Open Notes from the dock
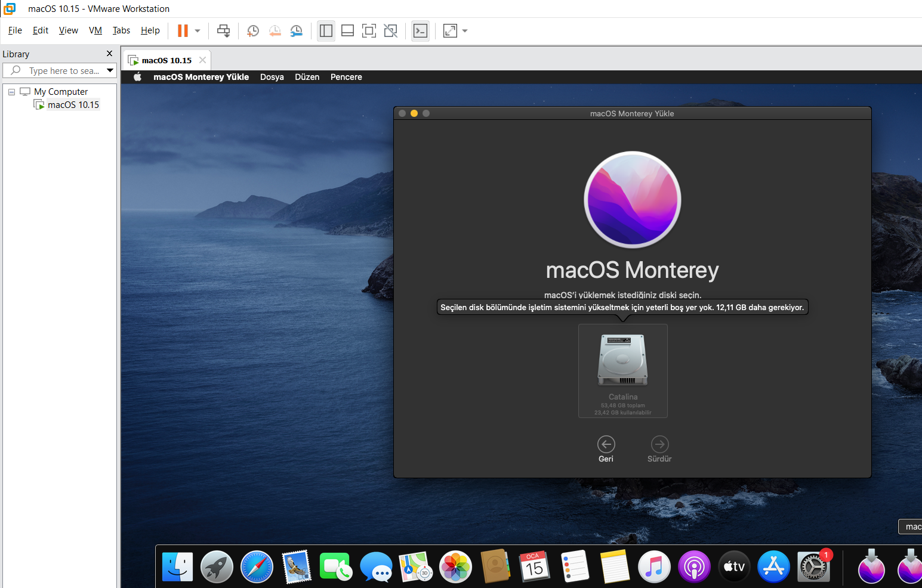The height and width of the screenshot is (588, 922). tap(615, 567)
